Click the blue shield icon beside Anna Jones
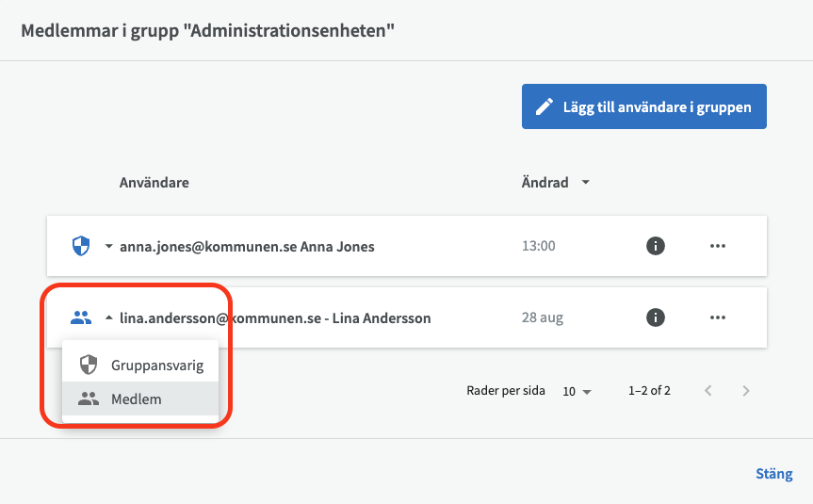813x504 pixels. pos(81,246)
